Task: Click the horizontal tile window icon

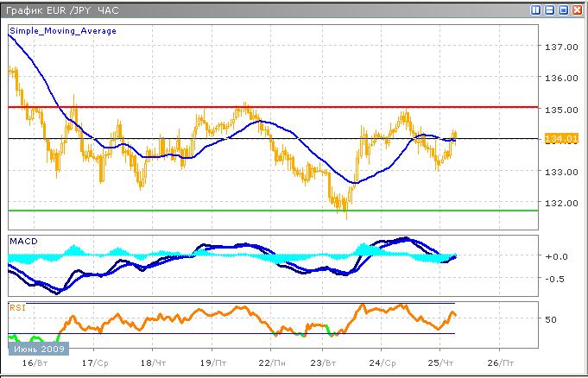Action: (549, 10)
